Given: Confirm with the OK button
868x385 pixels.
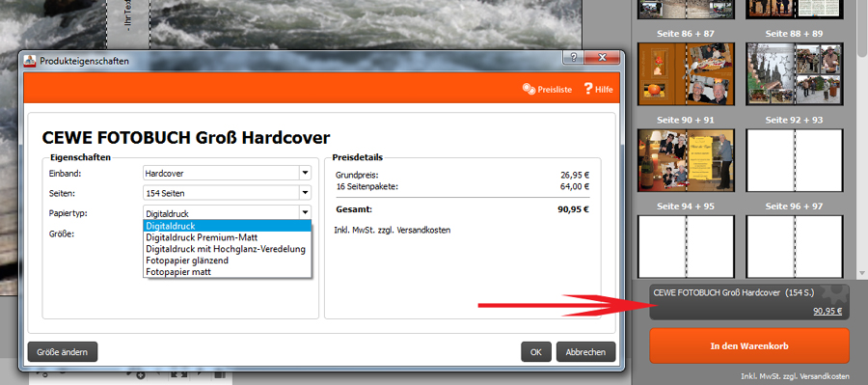Looking at the screenshot, I should click(x=536, y=352).
